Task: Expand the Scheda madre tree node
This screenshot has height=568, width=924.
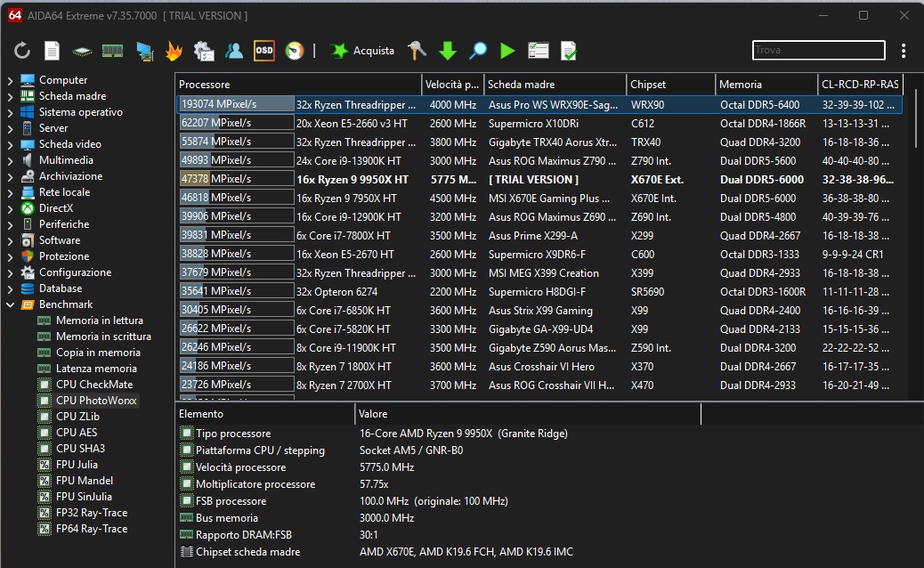Action: 10,96
